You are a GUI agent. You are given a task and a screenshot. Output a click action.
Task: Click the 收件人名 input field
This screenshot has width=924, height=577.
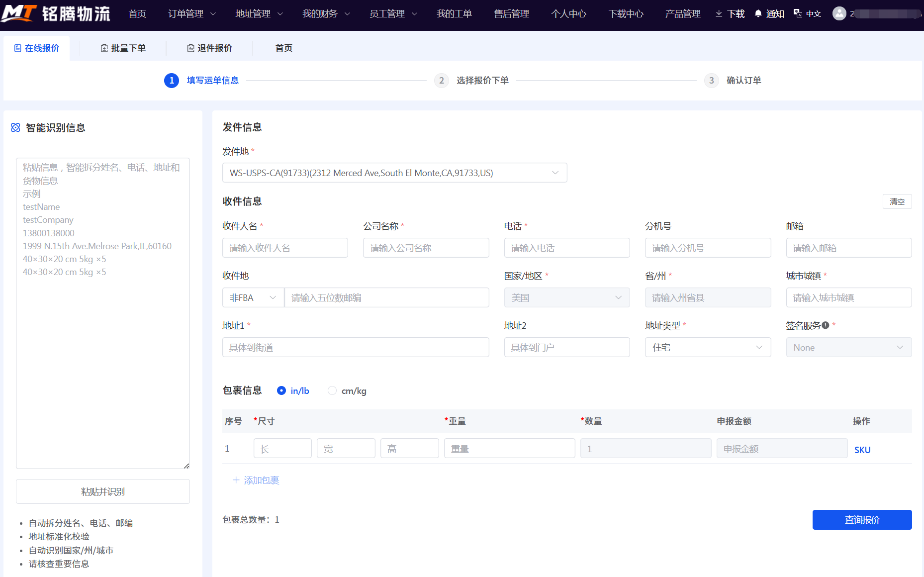click(285, 248)
